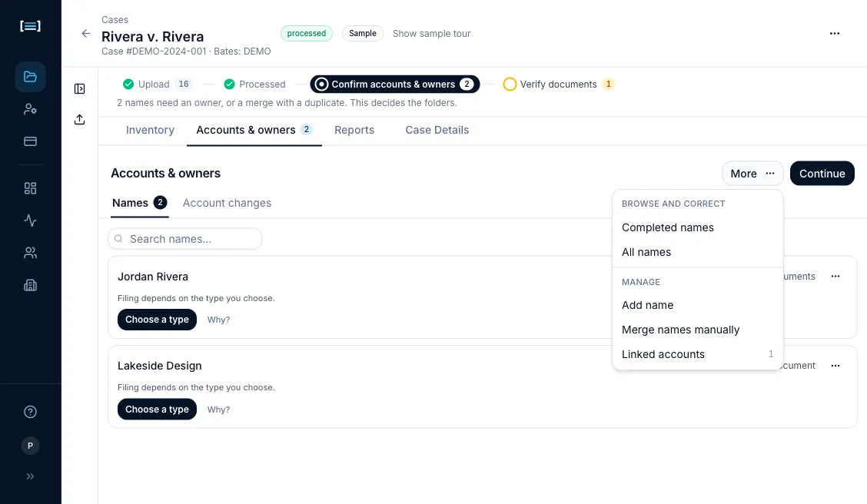Image resolution: width=867 pixels, height=504 pixels.
Task: Open the dashboard grid icon in sidebar
Action: pos(31,188)
